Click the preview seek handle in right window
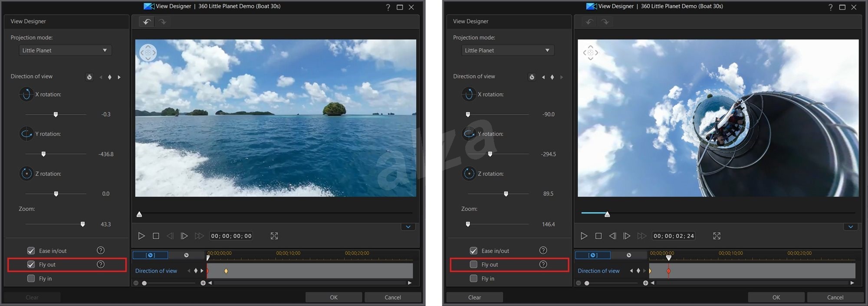868x306 pixels. pyautogui.click(x=607, y=214)
